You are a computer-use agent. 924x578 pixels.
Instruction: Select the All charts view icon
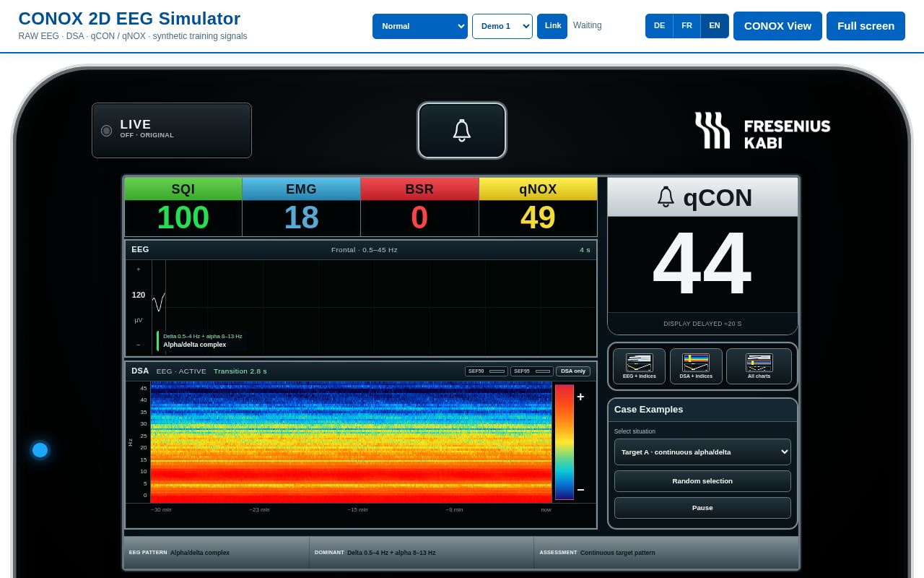759,366
